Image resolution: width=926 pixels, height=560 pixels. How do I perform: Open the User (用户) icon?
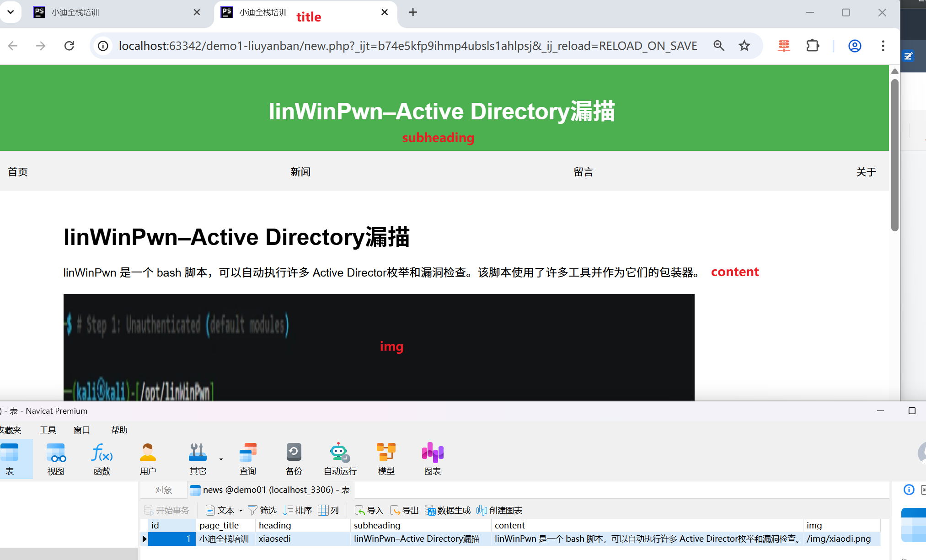(148, 459)
